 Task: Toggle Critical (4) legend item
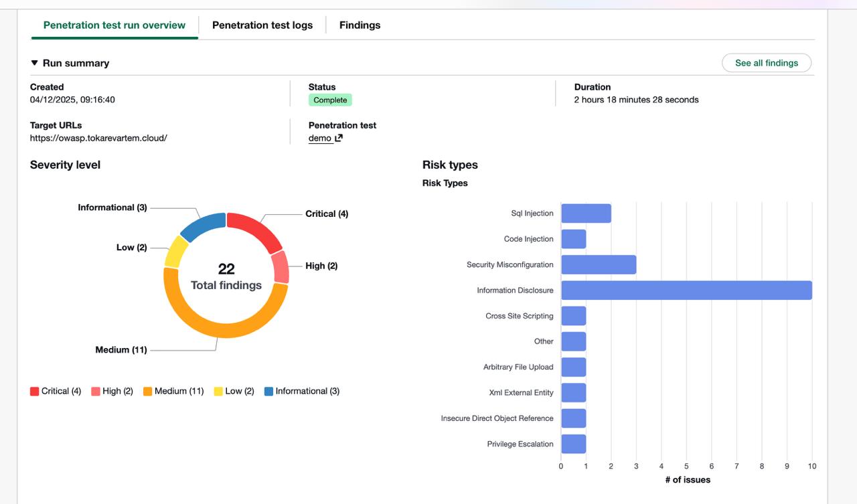point(56,391)
